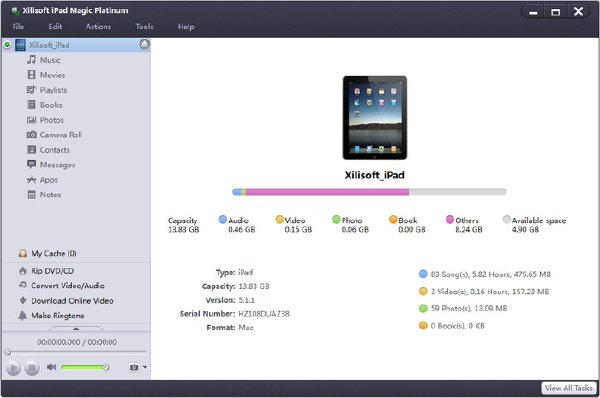
Task: Open the File menu
Action: 18,26
